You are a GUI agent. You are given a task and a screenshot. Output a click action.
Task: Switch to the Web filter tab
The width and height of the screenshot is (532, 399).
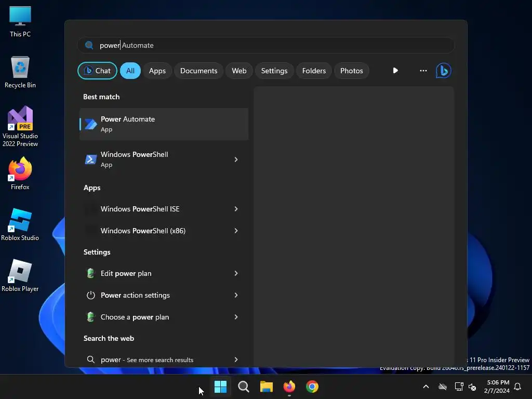pyautogui.click(x=239, y=71)
